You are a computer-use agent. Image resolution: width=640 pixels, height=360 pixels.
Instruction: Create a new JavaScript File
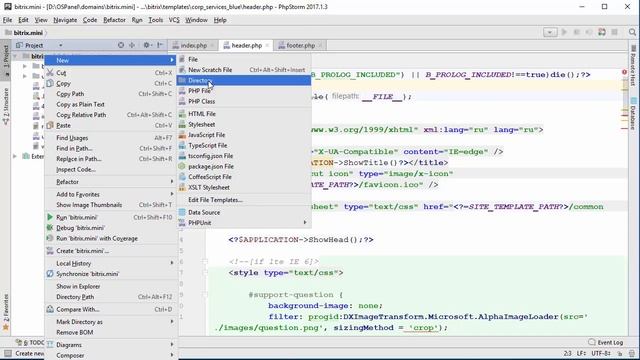point(244,135)
